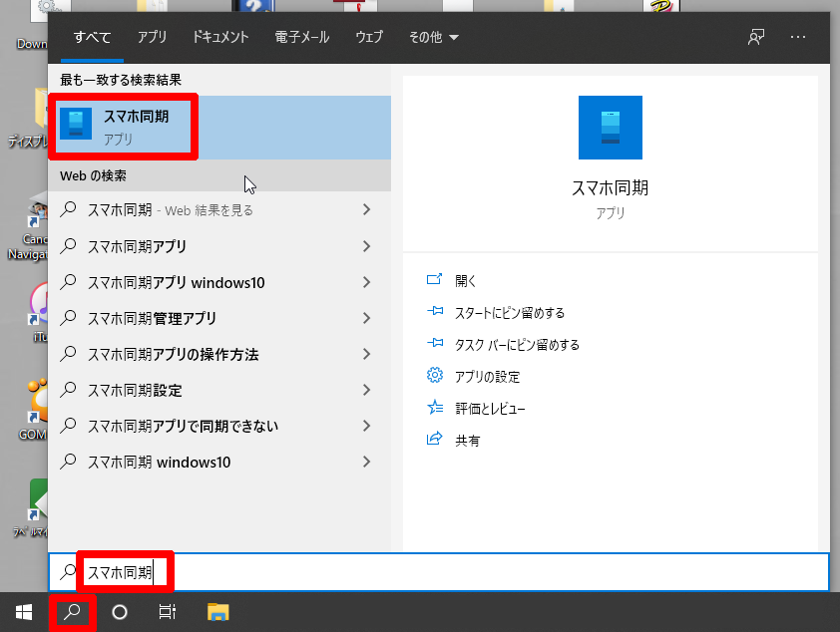840x632 pixels.
Task: Expand chevron for スマホ同期アプリ windows10
Action: coord(366,282)
